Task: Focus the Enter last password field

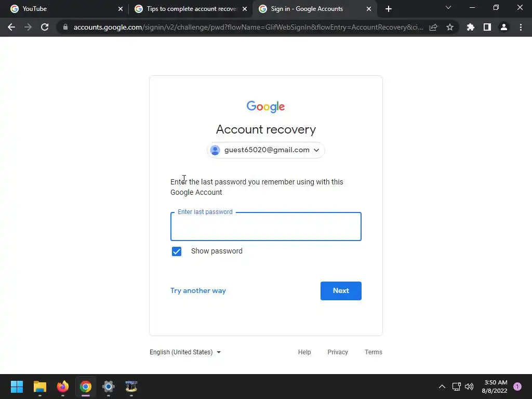Action: click(265, 227)
